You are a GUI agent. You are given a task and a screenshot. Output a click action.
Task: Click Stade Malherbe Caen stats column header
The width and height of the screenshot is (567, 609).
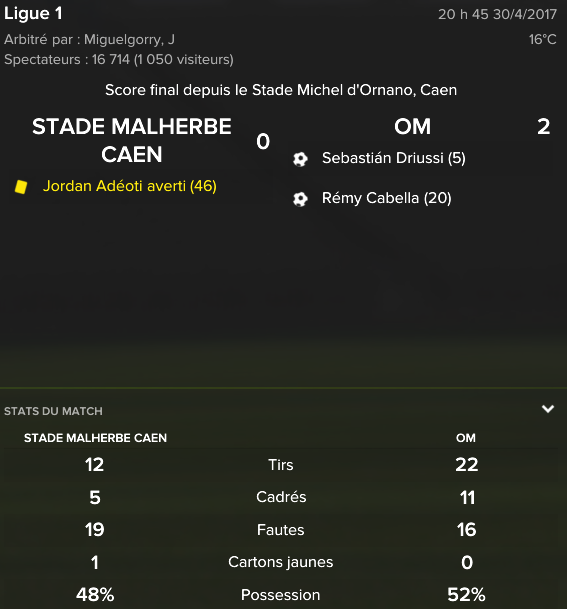coord(95,438)
